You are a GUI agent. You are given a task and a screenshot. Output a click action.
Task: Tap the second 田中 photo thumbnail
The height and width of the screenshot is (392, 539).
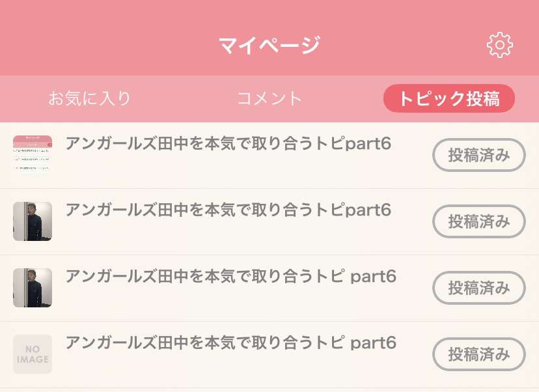click(x=32, y=287)
